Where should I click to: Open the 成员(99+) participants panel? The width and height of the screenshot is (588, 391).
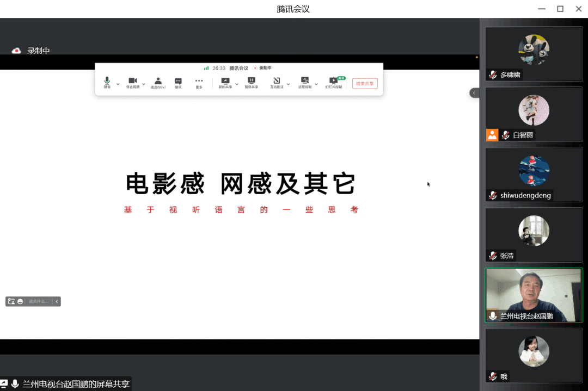pyautogui.click(x=158, y=80)
